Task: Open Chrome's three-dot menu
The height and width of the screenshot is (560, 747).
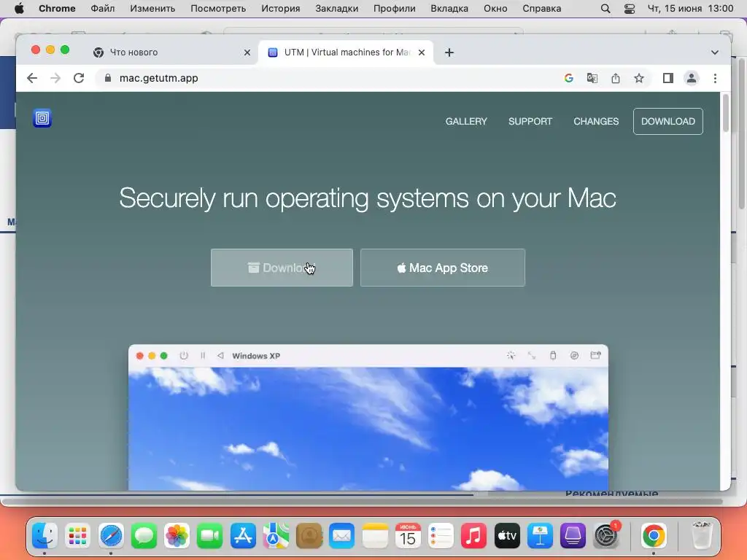Action: coord(715,78)
